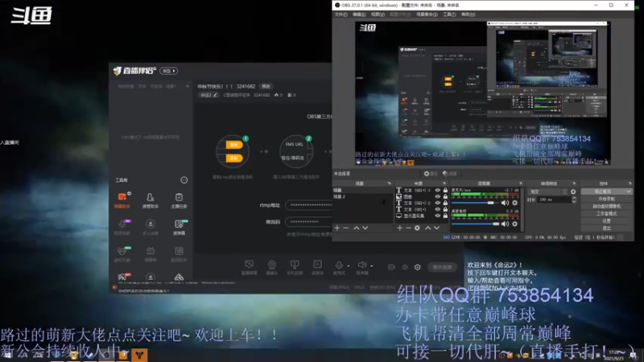The image size is (644, 362).
Task: Open the 帮助(H) menu in OBS
Action: (469, 14)
